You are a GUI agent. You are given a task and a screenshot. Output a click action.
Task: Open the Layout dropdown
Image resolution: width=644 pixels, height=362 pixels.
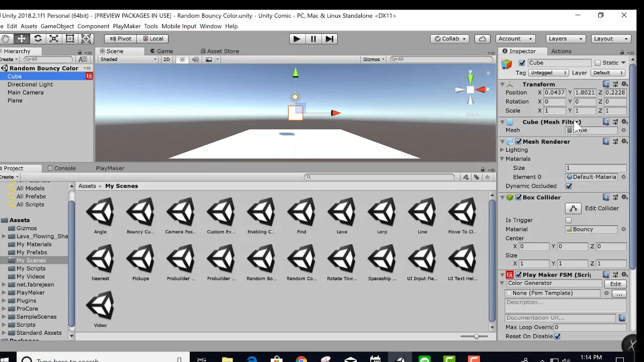click(611, 39)
